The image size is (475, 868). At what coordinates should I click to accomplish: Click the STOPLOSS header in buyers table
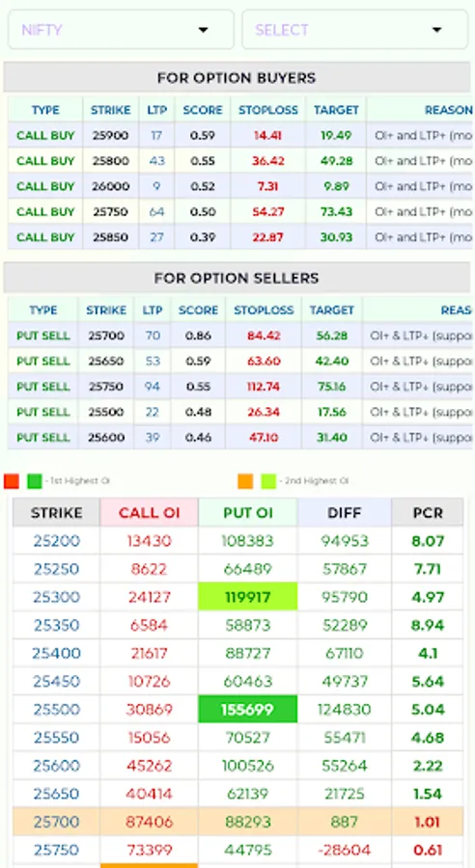[268, 110]
